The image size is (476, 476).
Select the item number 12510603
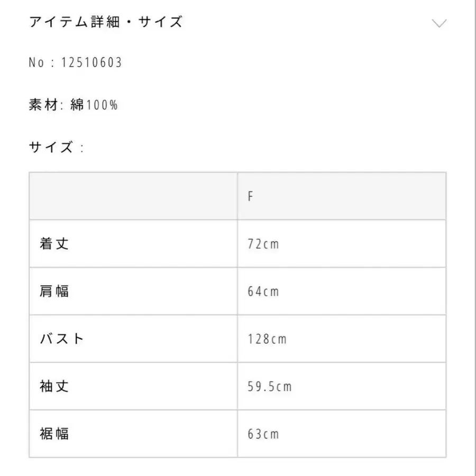click(77, 62)
